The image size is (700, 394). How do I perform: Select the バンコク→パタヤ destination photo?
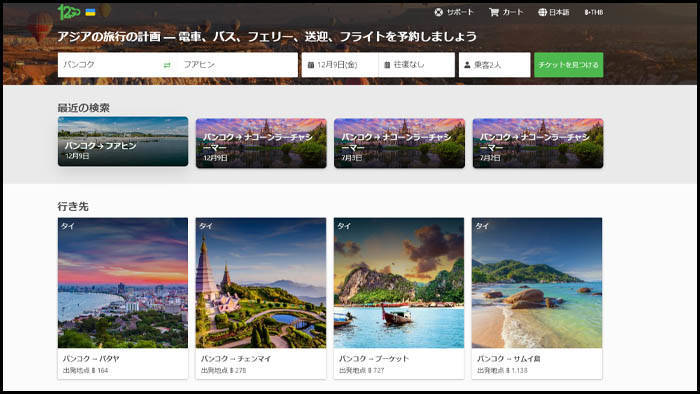(x=123, y=283)
